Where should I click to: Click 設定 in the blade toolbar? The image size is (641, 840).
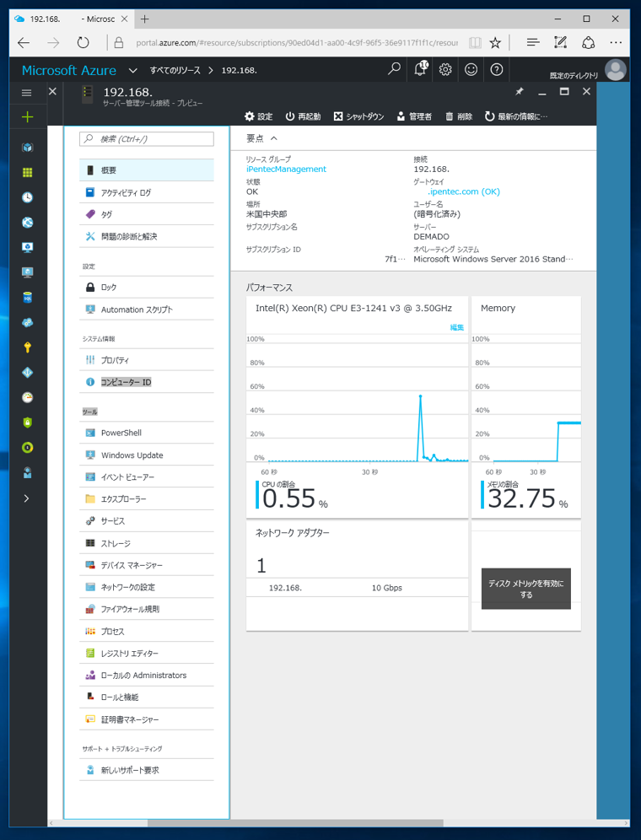pyautogui.click(x=258, y=116)
